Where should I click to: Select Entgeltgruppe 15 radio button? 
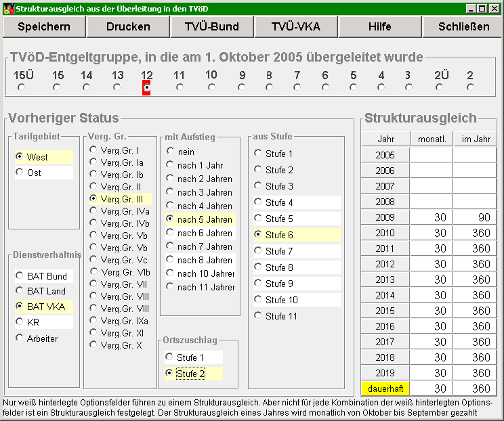tap(57, 87)
